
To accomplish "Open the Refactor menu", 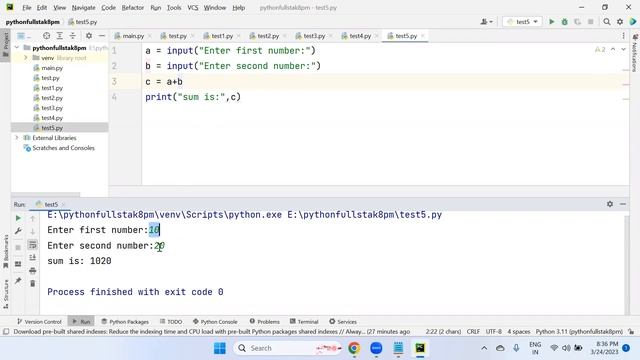I will [x=133, y=8].
